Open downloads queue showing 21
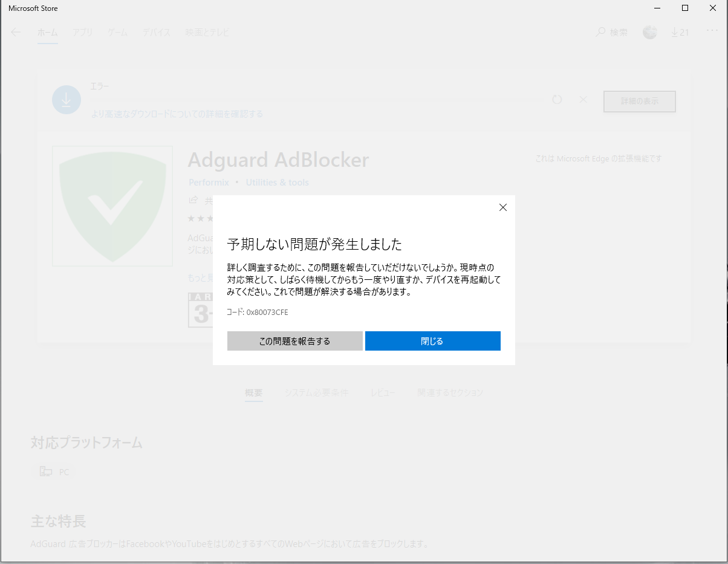The width and height of the screenshot is (728, 564). pyautogui.click(x=680, y=33)
